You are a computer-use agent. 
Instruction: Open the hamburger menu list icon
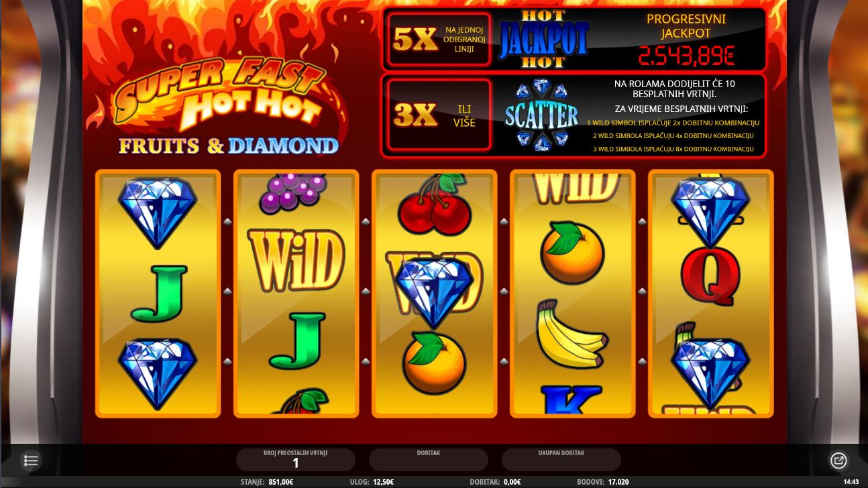point(31,461)
